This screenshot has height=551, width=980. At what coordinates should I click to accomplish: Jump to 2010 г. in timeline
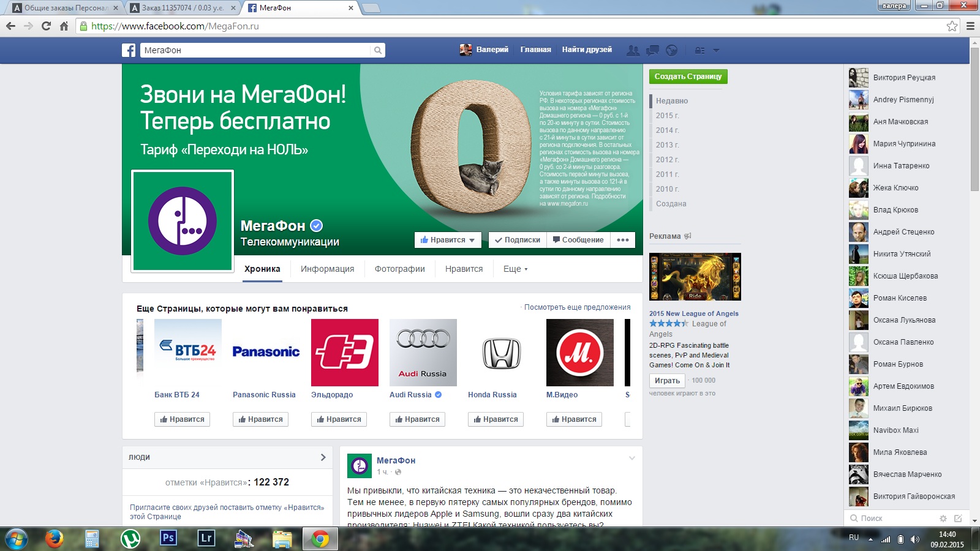(668, 189)
